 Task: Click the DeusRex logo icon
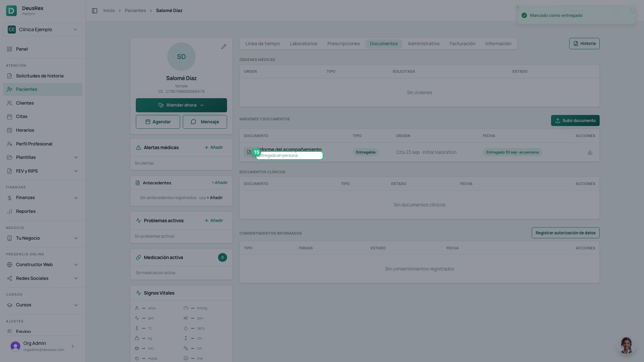coord(11,11)
